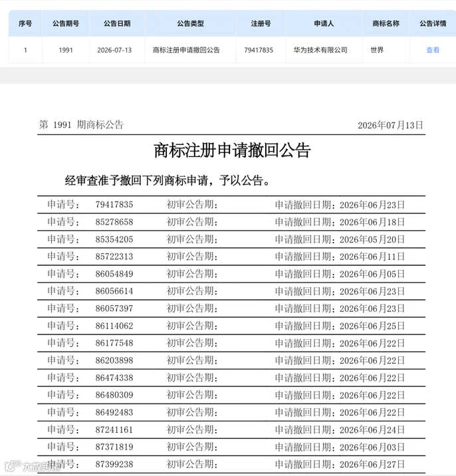Screen dimensions: 456x476
Task: Select the 公告期号 column header
Action: pyautogui.click(x=66, y=23)
